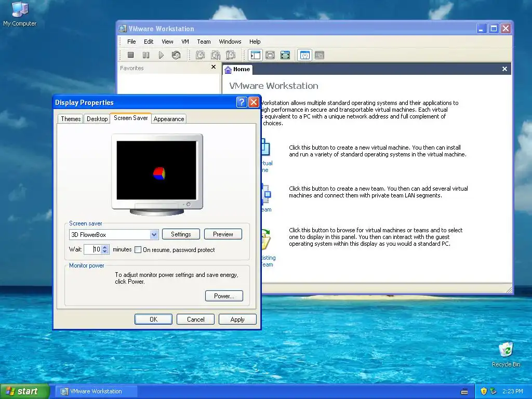Click the screen saver preview monitor

(x=157, y=174)
